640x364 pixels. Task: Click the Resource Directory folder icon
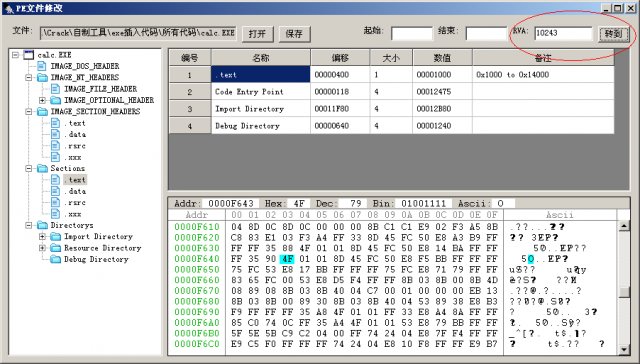tap(56, 248)
